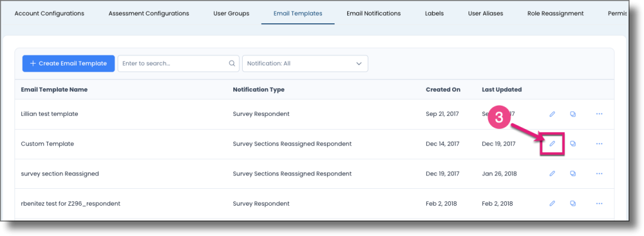
Task: Go to the User Groups tab
Action: tap(231, 14)
